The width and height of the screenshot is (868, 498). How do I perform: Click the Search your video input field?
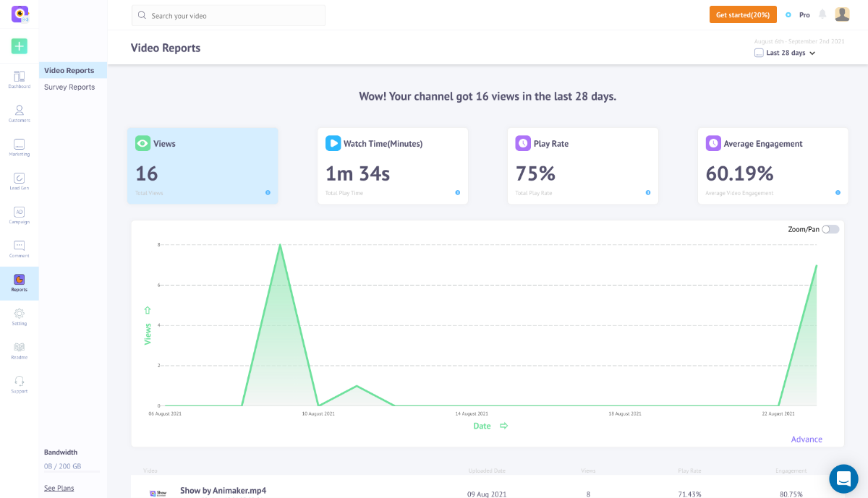(x=228, y=14)
